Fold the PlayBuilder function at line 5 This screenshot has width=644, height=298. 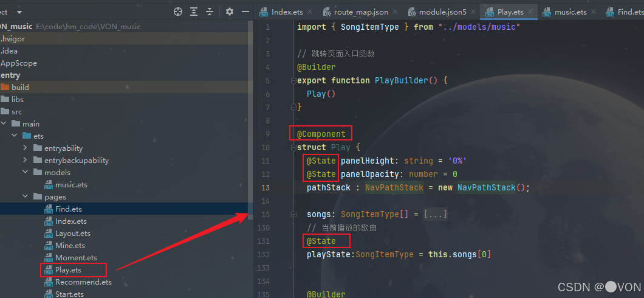(x=293, y=81)
